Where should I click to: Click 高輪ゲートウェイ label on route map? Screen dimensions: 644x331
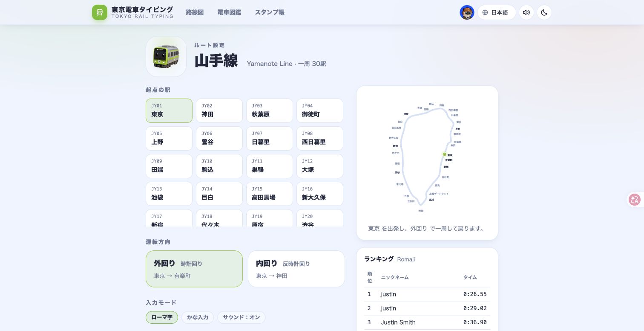[439, 194]
